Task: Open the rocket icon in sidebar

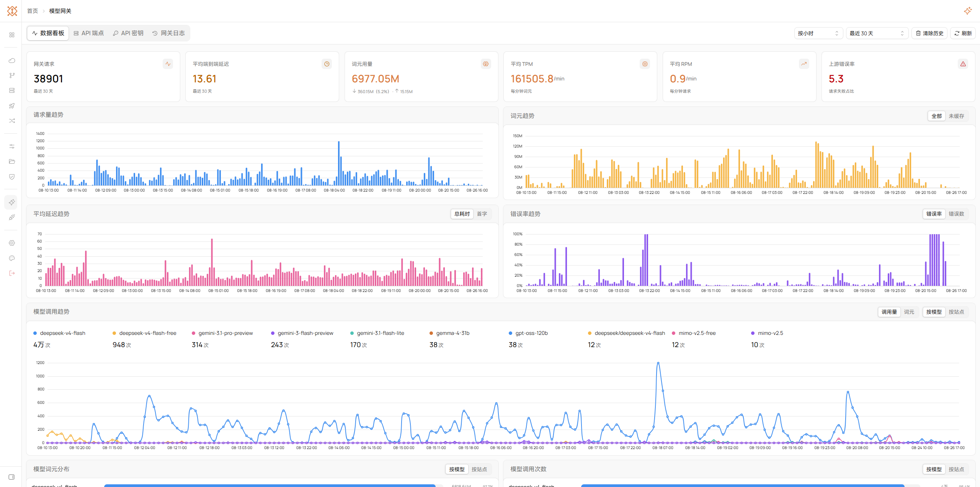Action: pos(12,106)
